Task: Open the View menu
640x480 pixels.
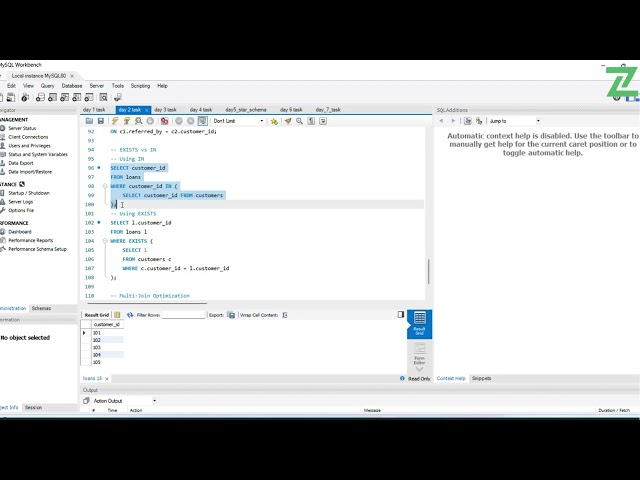Action: tap(28, 86)
